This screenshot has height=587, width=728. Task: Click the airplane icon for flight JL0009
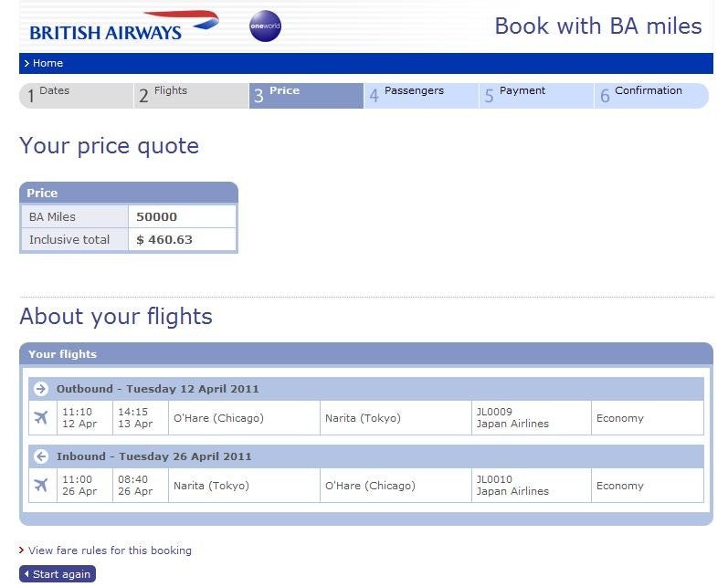point(41,417)
